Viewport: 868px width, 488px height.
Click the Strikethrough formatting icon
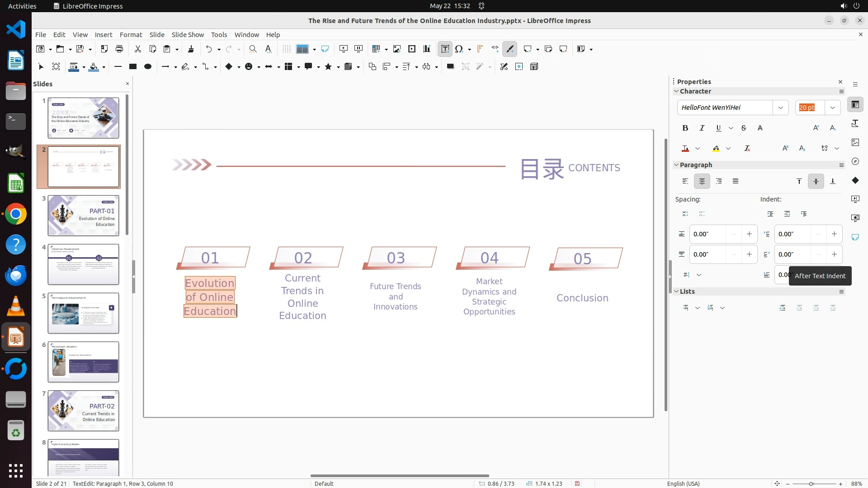point(744,128)
